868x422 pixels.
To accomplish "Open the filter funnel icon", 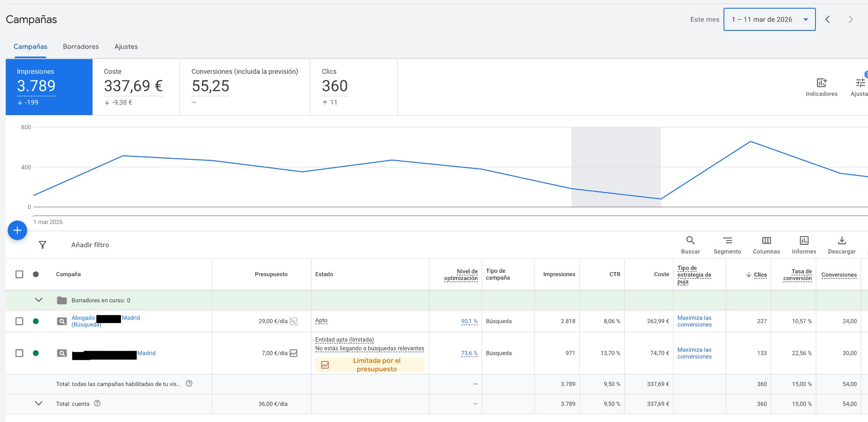I will pos(43,245).
